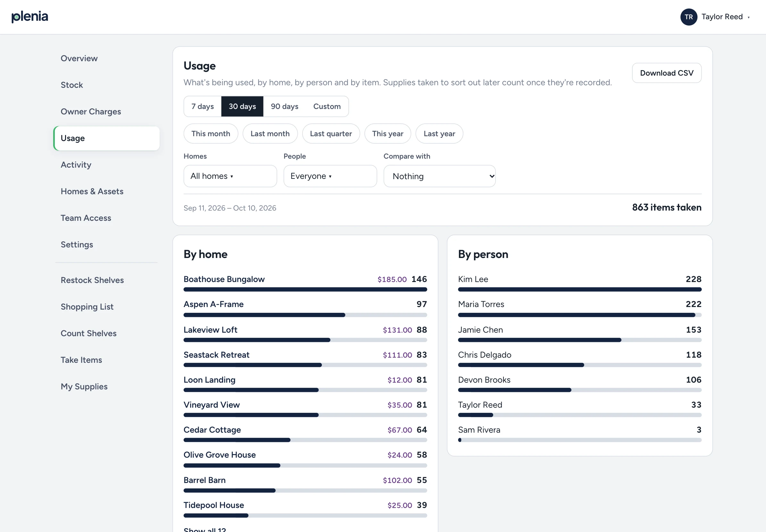Click the Barrel Barn $102.00 amount
The width and height of the screenshot is (766, 532).
pos(397,480)
